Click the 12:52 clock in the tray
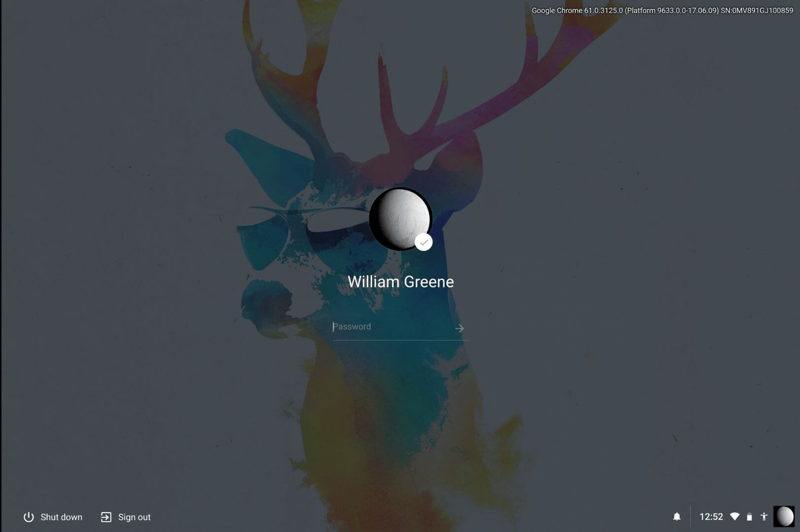 point(711,517)
